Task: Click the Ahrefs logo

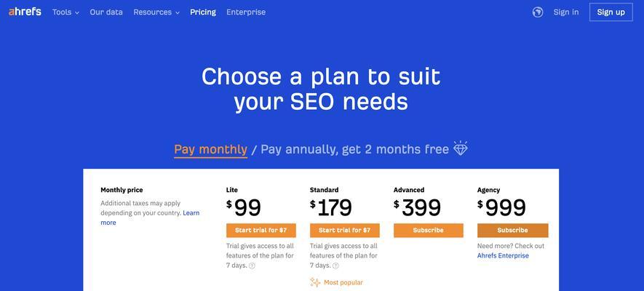Action: tap(25, 12)
